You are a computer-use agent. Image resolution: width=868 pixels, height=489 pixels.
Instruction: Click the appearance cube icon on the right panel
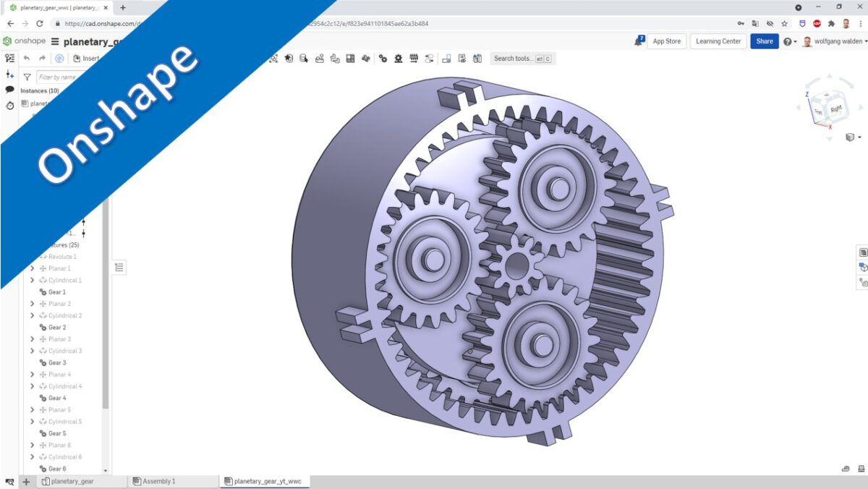pyautogui.click(x=862, y=267)
